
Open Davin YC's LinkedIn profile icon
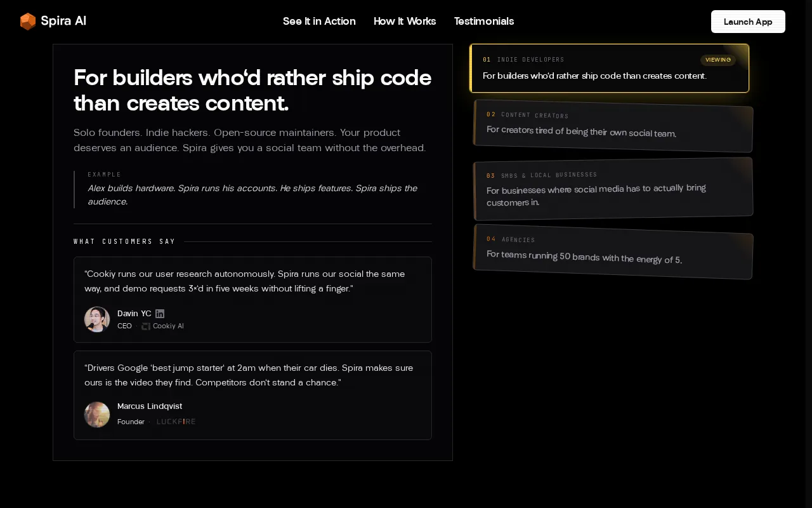coord(160,314)
